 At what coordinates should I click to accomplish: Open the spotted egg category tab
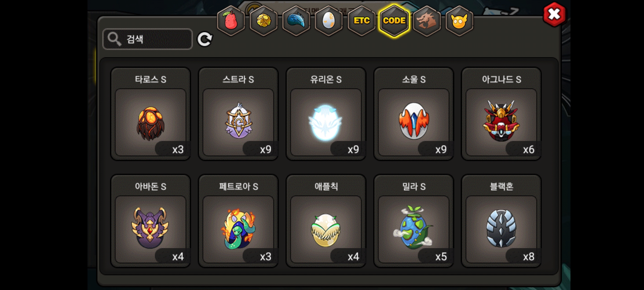329,21
